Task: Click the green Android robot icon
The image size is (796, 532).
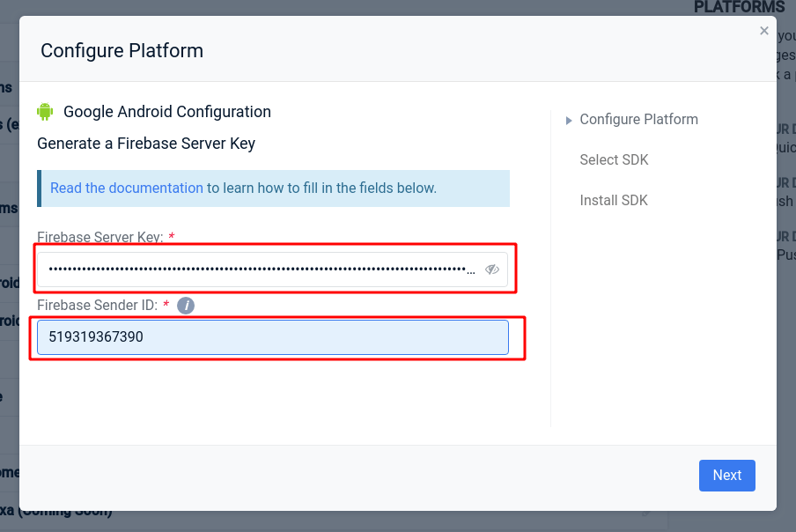Action: pos(45,112)
